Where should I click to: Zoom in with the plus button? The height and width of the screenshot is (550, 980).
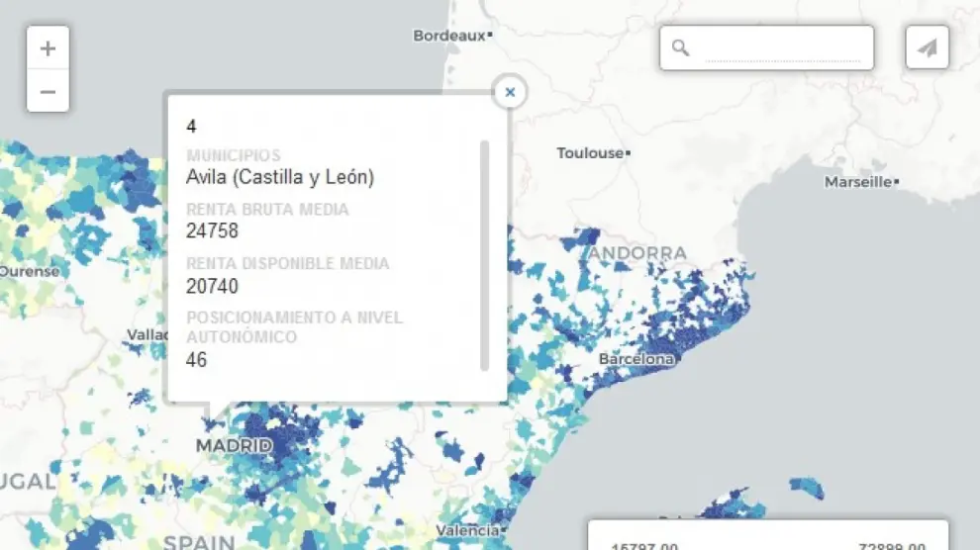(x=48, y=48)
